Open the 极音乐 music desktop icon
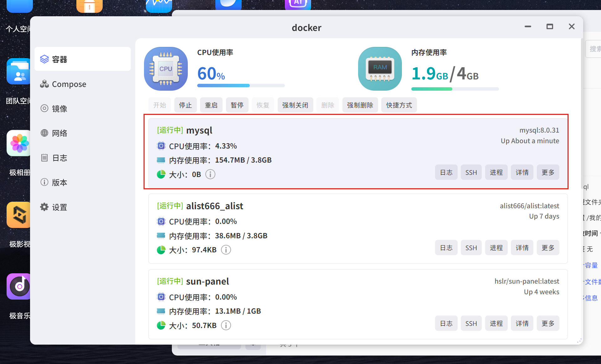Screen dimensions: 601x364 pos(19,286)
